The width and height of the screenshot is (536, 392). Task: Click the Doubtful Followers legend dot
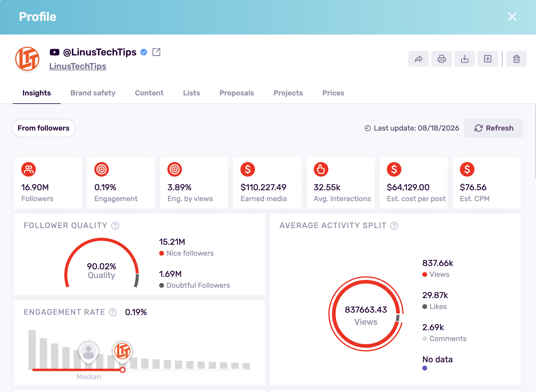tap(162, 285)
